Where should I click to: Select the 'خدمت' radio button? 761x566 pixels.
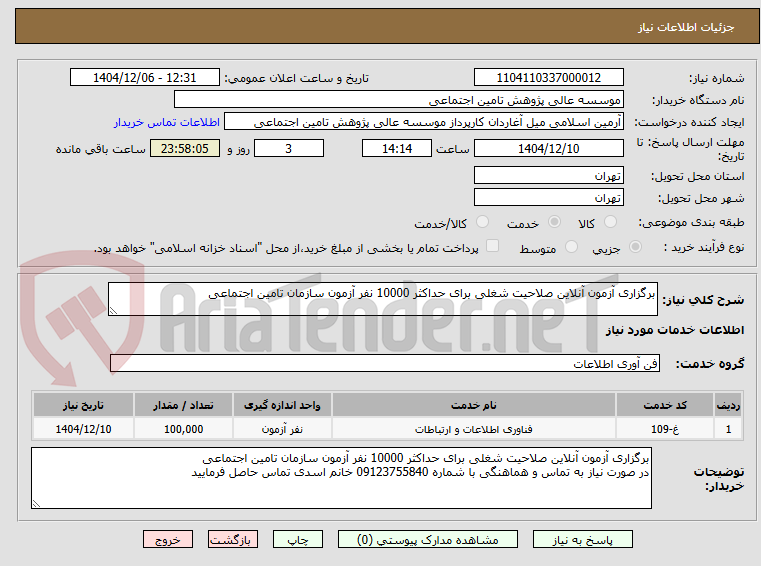pyautogui.click(x=554, y=222)
